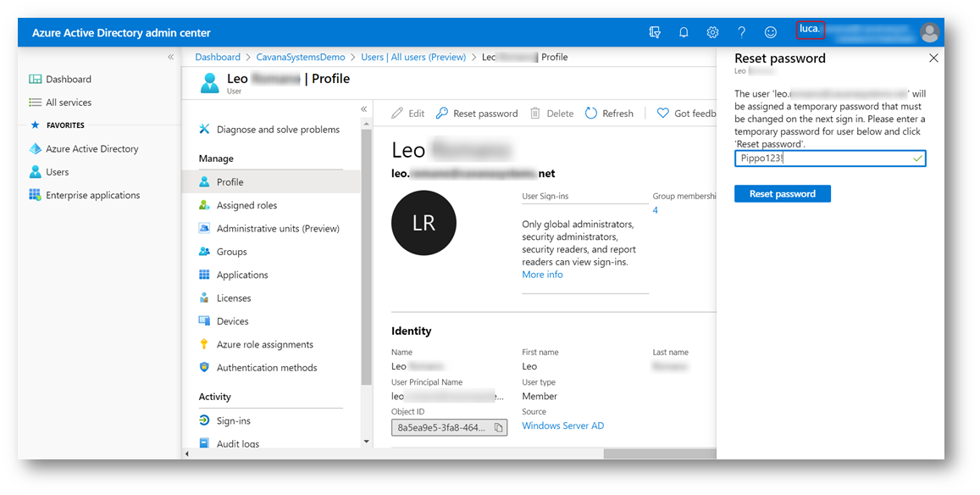Click the menu scroll down arrow
Viewport: 980px width, 495px height.
click(x=366, y=442)
